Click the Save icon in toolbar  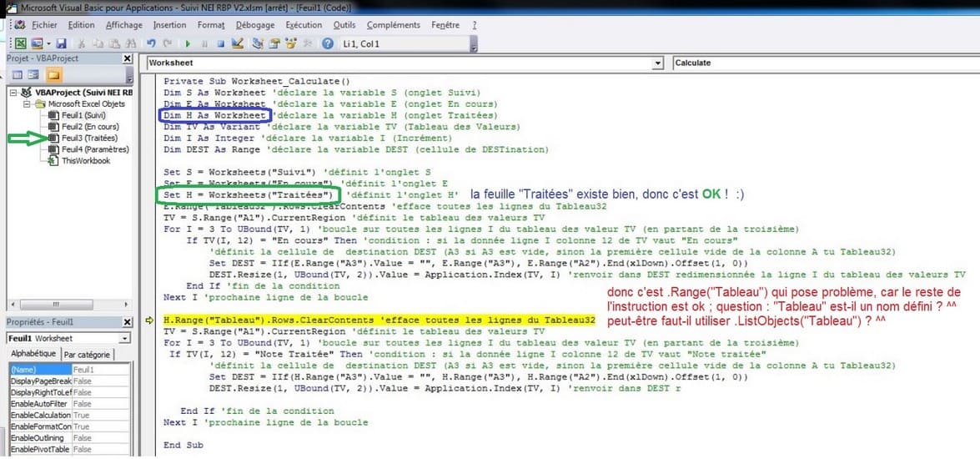(61, 43)
